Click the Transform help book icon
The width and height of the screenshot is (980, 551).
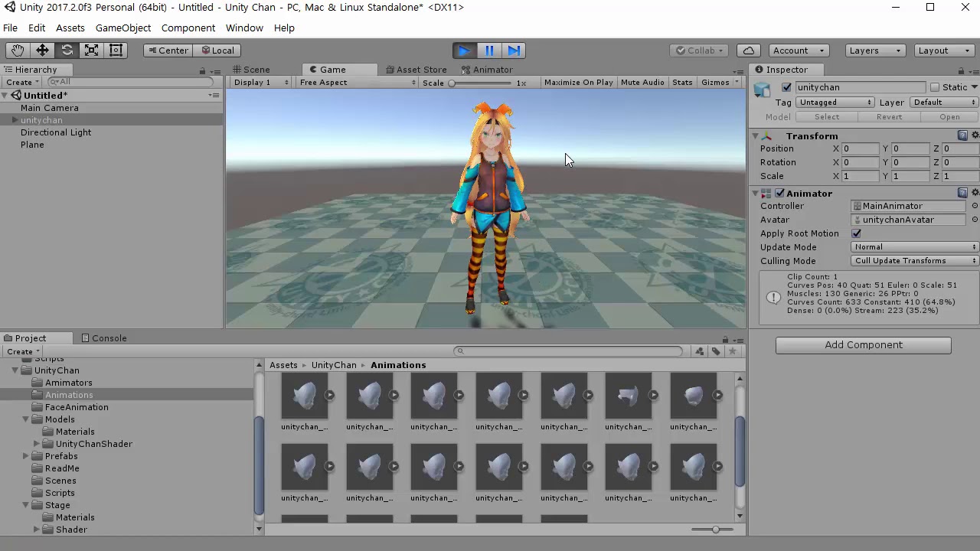pyautogui.click(x=962, y=135)
